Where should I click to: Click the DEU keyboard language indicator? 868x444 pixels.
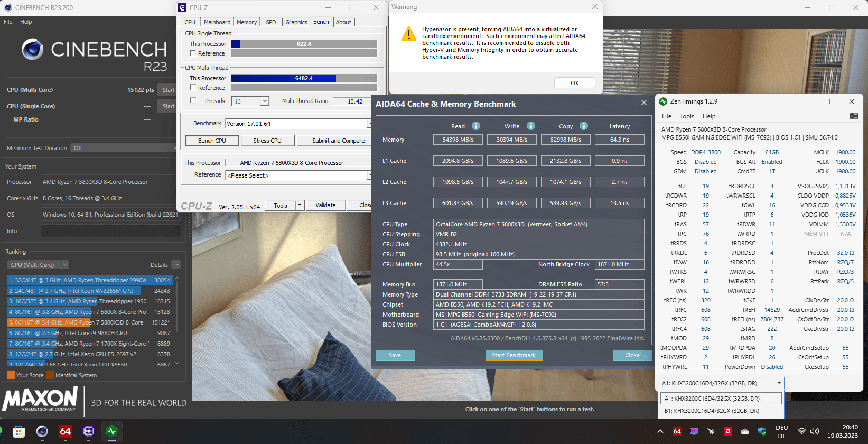782,431
